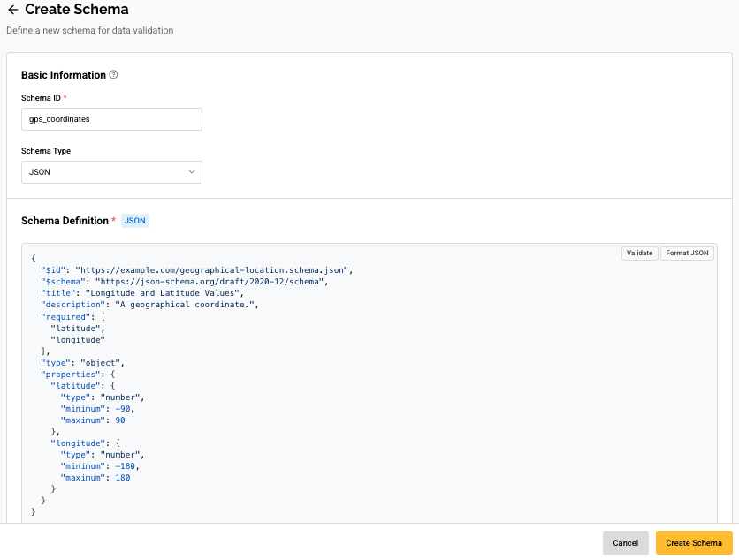Click the "latitude": { property line
This screenshot has width=739, height=560.
point(83,385)
